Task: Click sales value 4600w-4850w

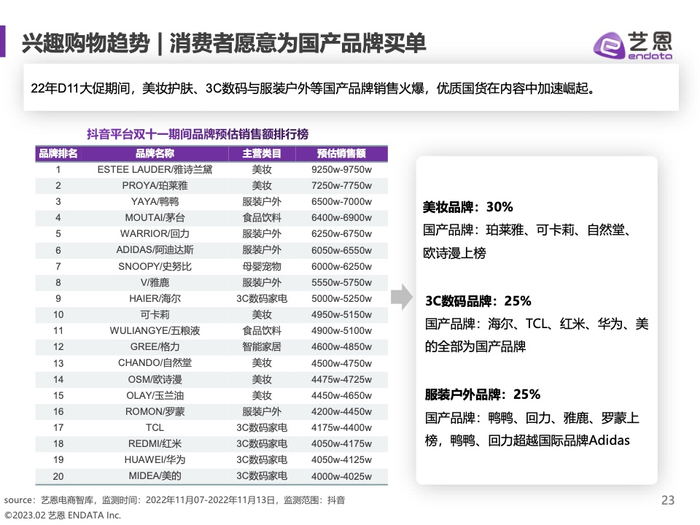Action: pos(342,347)
